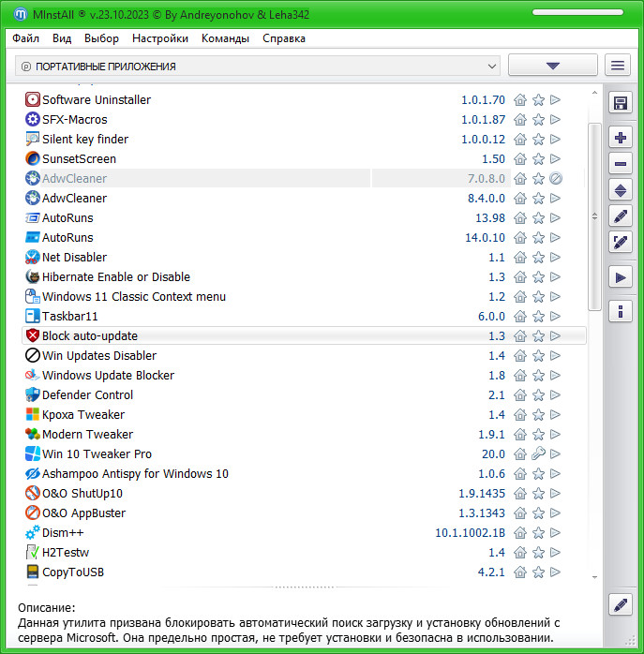Click the minus remove-item sidebar button

[x=620, y=164]
